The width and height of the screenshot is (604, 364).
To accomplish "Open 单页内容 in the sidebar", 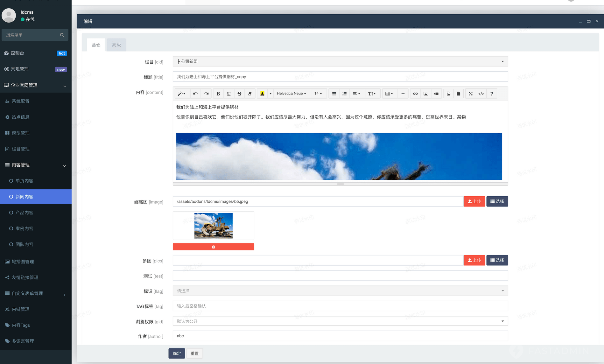I will pyautogui.click(x=36, y=181).
